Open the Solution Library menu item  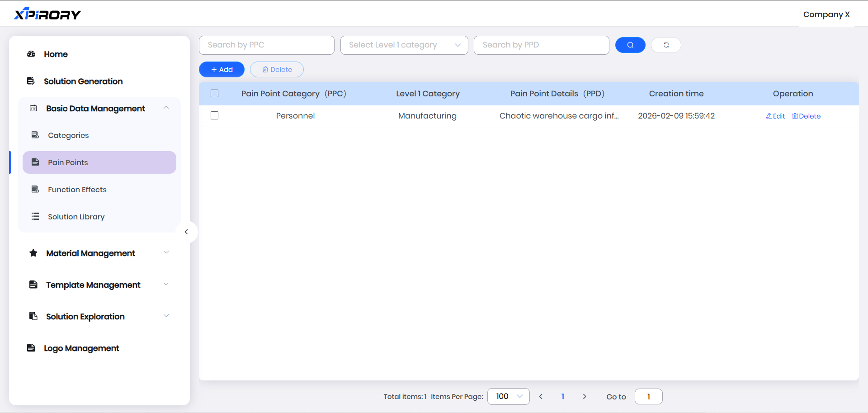pyautogui.click(x=76, y=217)
